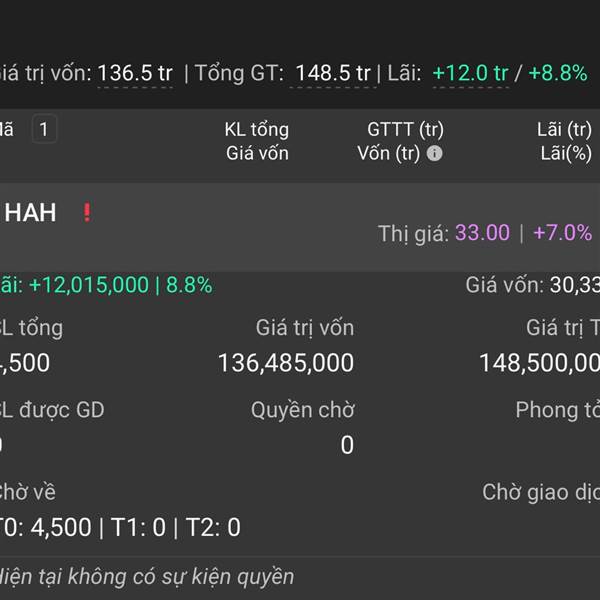Image resolution: width=600 pixels, height=600 pixels.
Task: Select the Quyền chờ value 0
Action: pyautogui.click(x=347, y=445)
